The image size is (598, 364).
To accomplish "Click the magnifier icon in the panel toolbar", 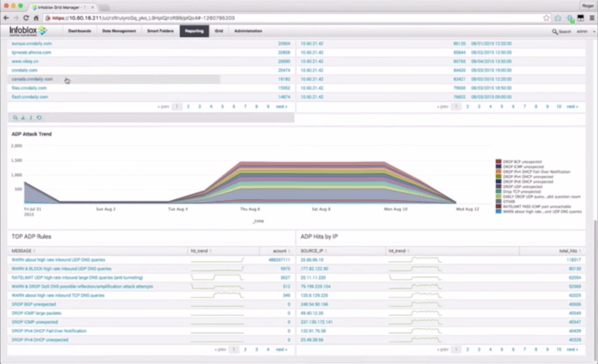I will click(14, 117).
